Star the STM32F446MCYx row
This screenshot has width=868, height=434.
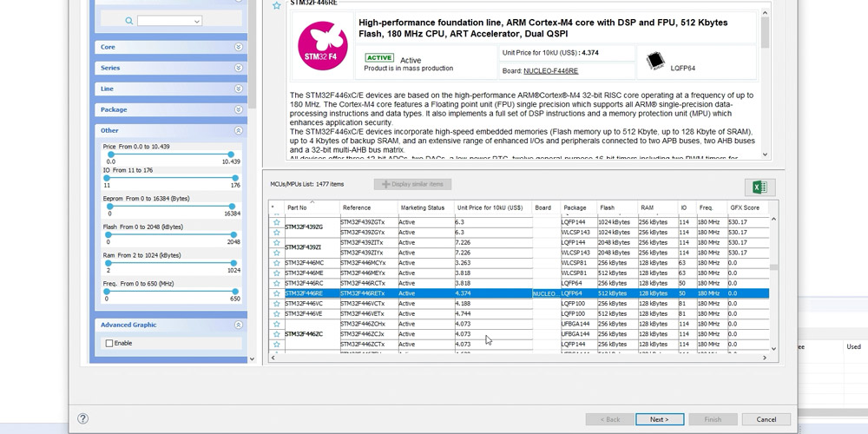(x=277, y=263)
